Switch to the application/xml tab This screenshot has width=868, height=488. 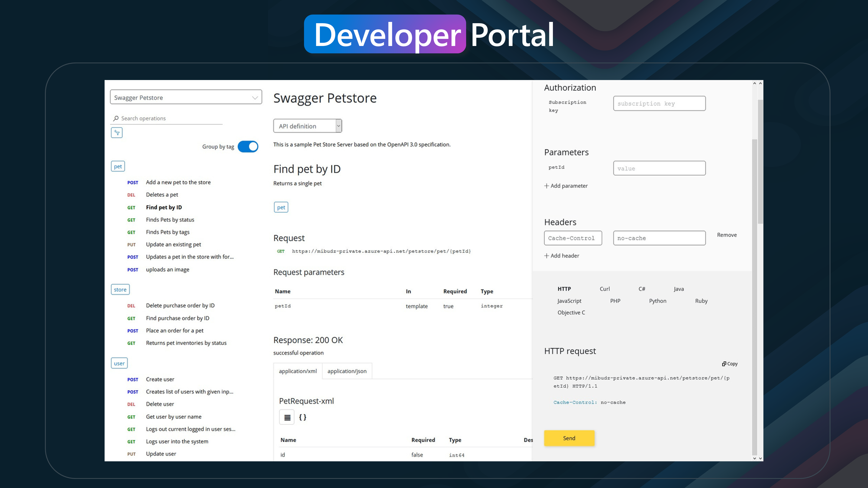pos(298,371)
